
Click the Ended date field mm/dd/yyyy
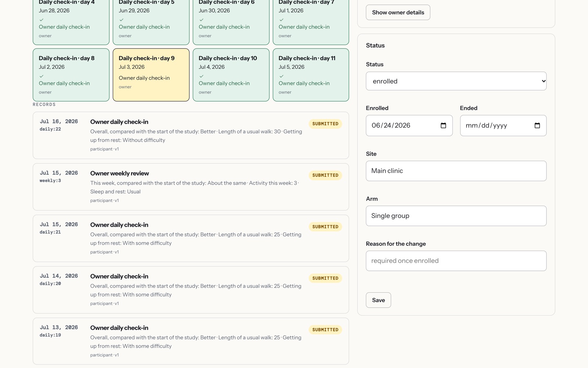(x=503, y=125)
